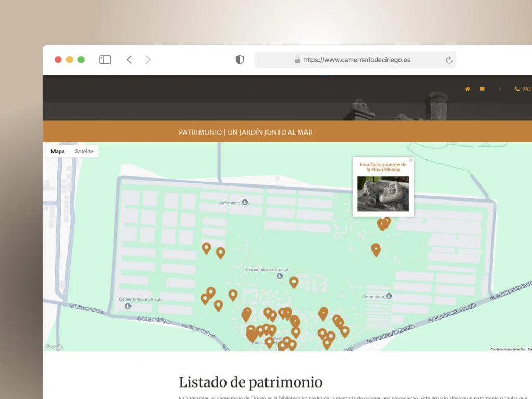Open the home icon in site header
532x399 pixels.
467,89
